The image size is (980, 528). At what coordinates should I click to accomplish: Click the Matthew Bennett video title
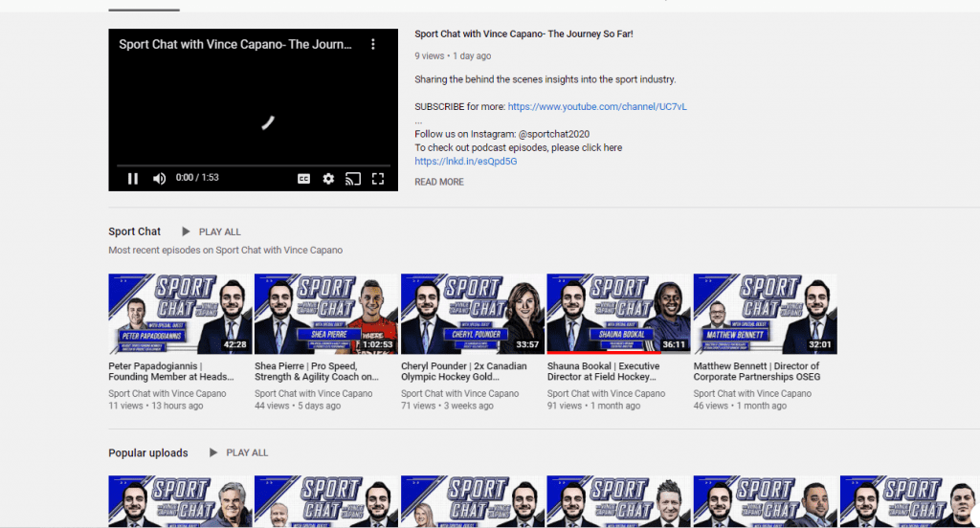757,371
